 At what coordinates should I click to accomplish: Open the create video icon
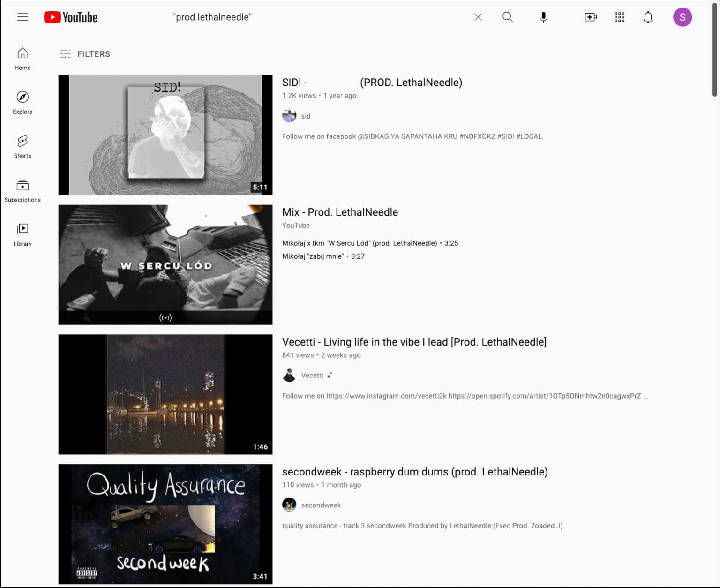click(x=591, y=17)
